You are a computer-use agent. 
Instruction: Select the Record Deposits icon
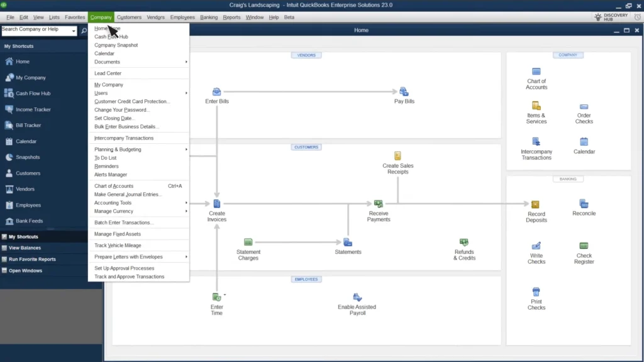point(536,205)
